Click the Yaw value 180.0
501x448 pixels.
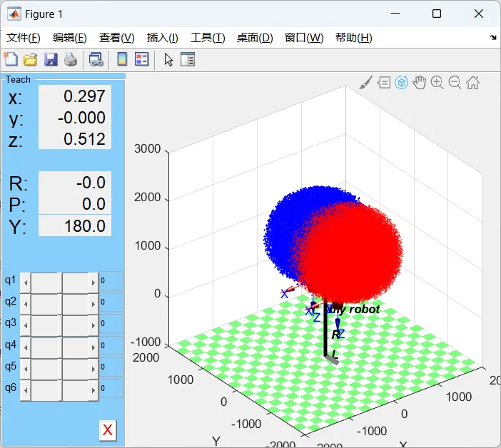pos(75,225)
